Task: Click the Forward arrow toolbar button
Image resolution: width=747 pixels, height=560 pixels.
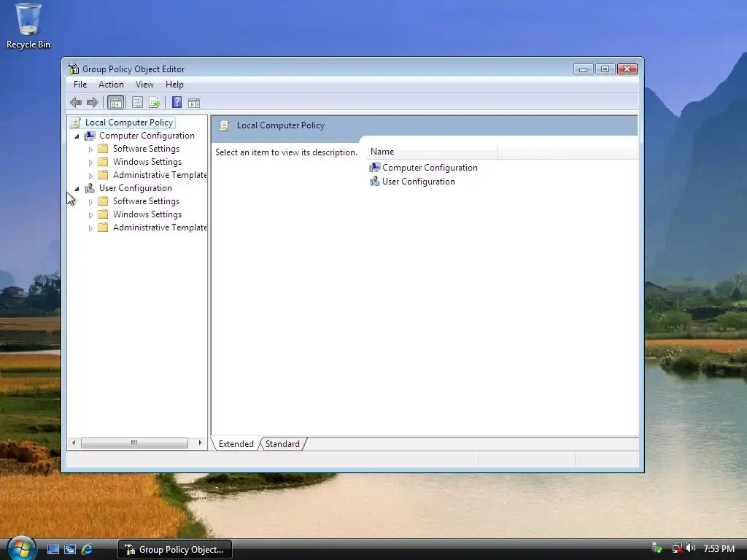Action: 93,102
